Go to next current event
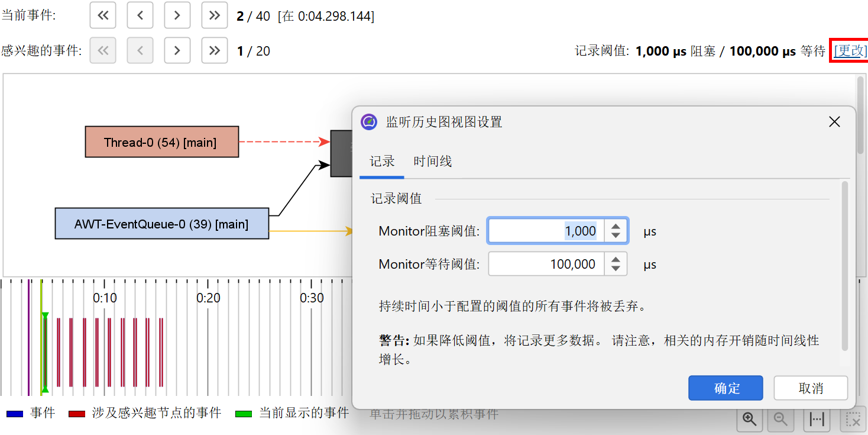This screenshot has height=435, width=868. [x=177, y=15]
